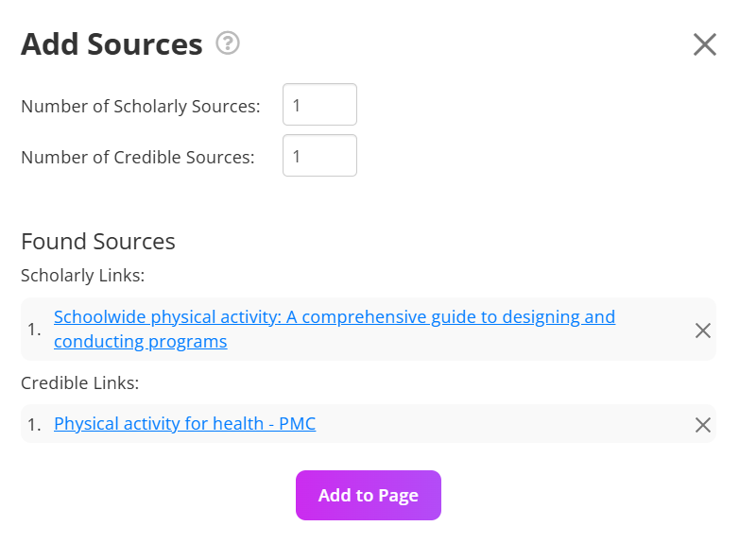This screenshot has width=739, height=560.
Task: Focus the Number of Credible Sources field
Action: coord(319,156)
